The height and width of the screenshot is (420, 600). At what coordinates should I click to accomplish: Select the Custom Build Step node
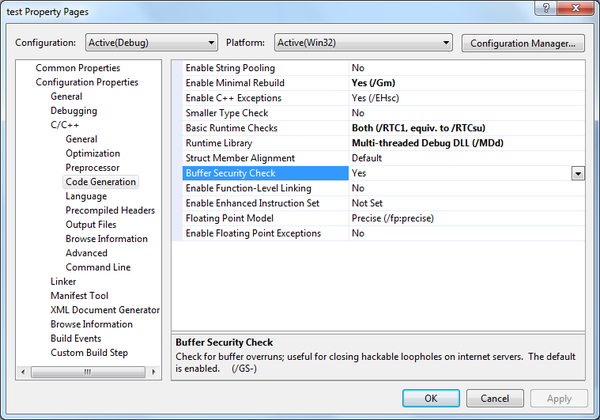[89, 353]
